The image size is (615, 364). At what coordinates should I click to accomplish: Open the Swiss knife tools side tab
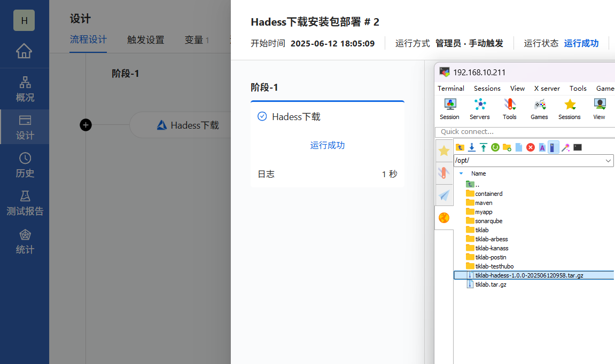pos(444,173)
